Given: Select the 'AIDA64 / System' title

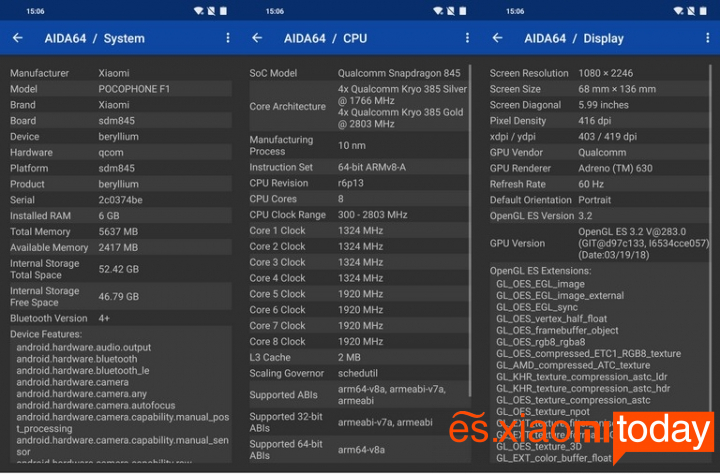Looking at the screenshot, I should 95,39.
